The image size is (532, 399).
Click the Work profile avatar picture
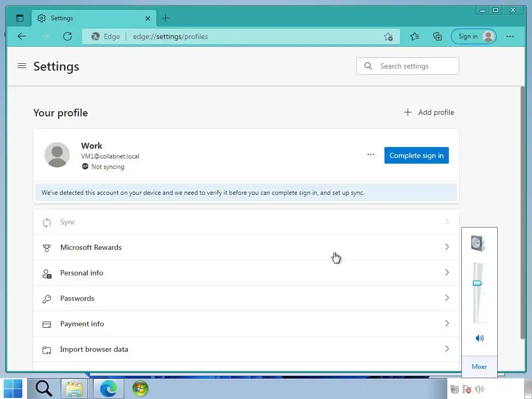point(57,155)
